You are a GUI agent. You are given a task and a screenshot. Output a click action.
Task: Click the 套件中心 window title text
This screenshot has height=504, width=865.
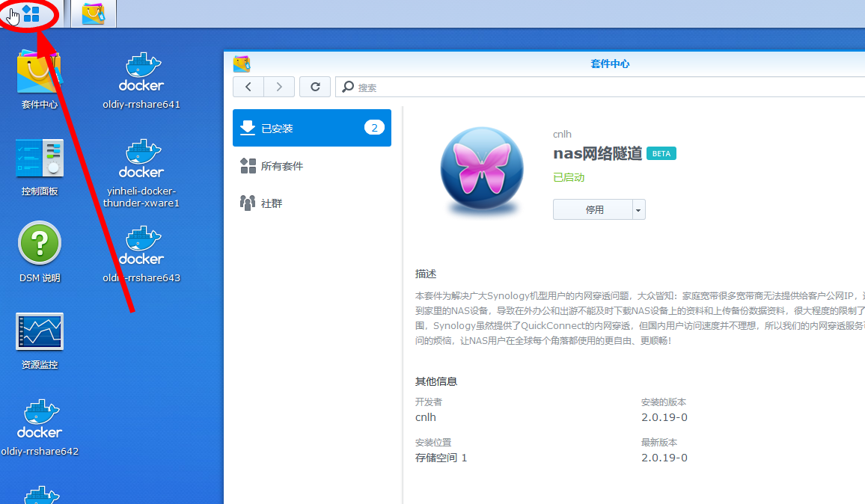[x=610, y=64]
